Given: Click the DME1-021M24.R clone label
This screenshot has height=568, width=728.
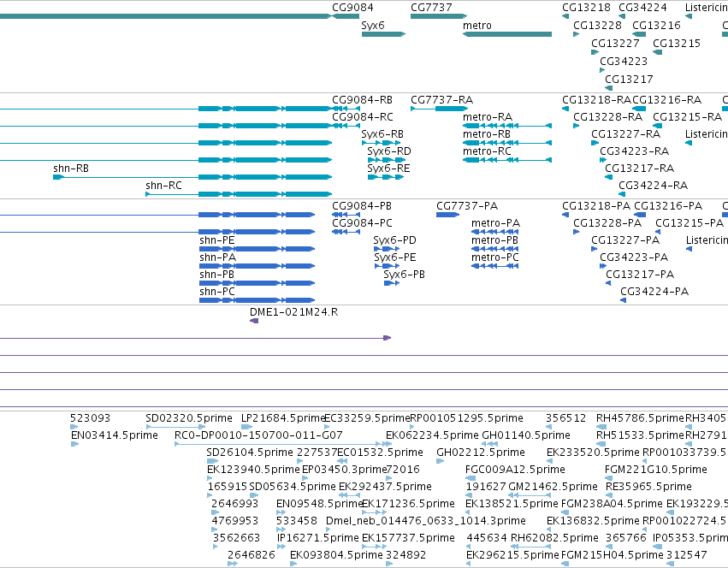Looking at the screenshot, I should (293, 312).
